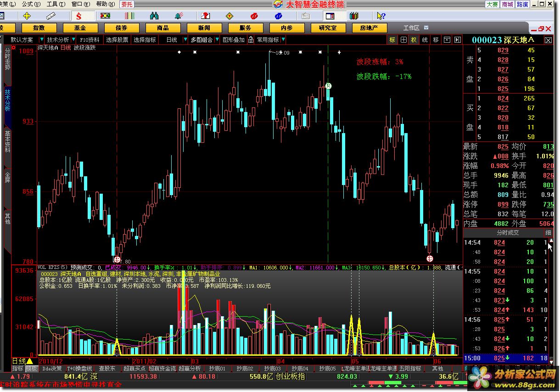Viewport: 560px width, 392px height.
Task: Click the 创业板指 index label in status bar
Action: 290,376
